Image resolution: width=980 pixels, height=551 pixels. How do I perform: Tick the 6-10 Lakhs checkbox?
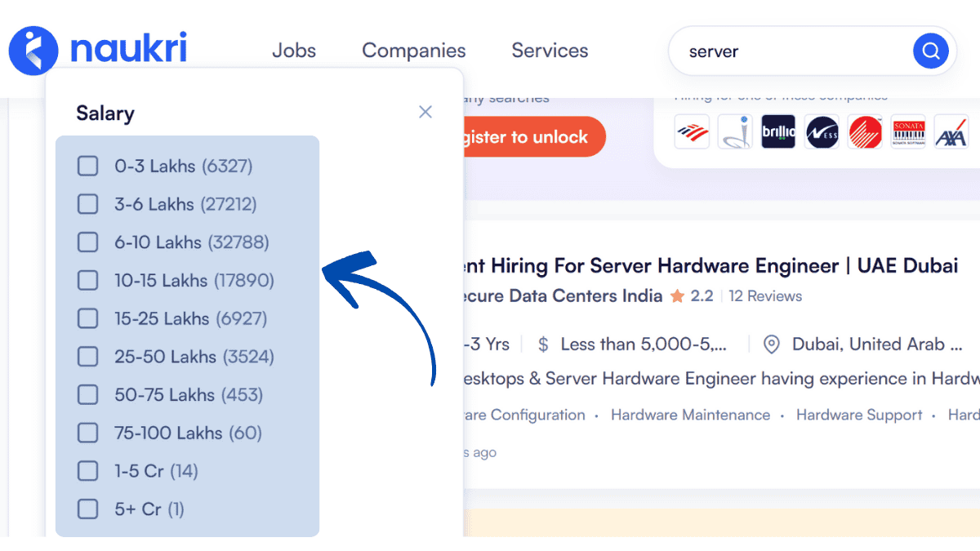(87, 242)
